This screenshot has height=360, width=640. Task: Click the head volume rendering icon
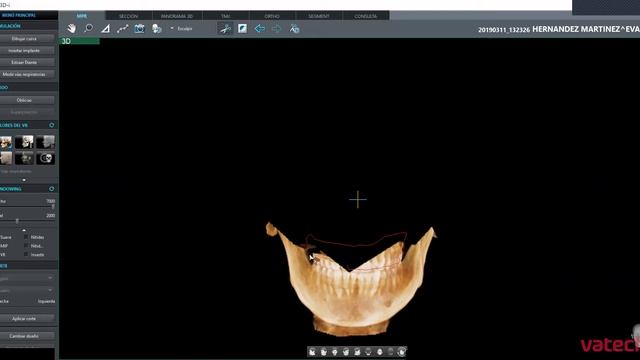(157, 29)
